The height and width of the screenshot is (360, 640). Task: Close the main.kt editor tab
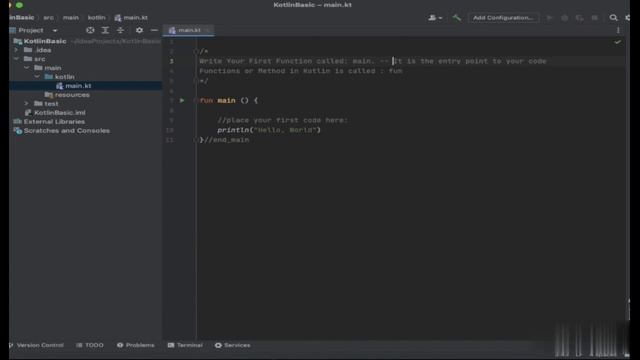(x=207, y=30)
